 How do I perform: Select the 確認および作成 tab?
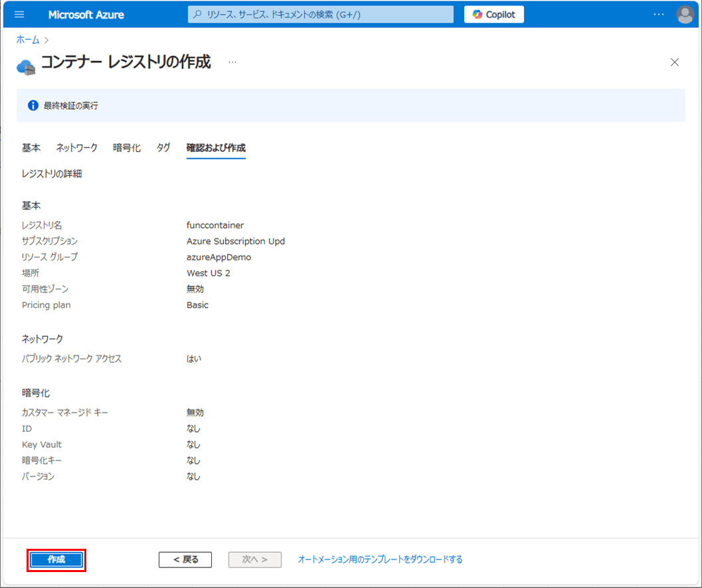pos(216,147)
